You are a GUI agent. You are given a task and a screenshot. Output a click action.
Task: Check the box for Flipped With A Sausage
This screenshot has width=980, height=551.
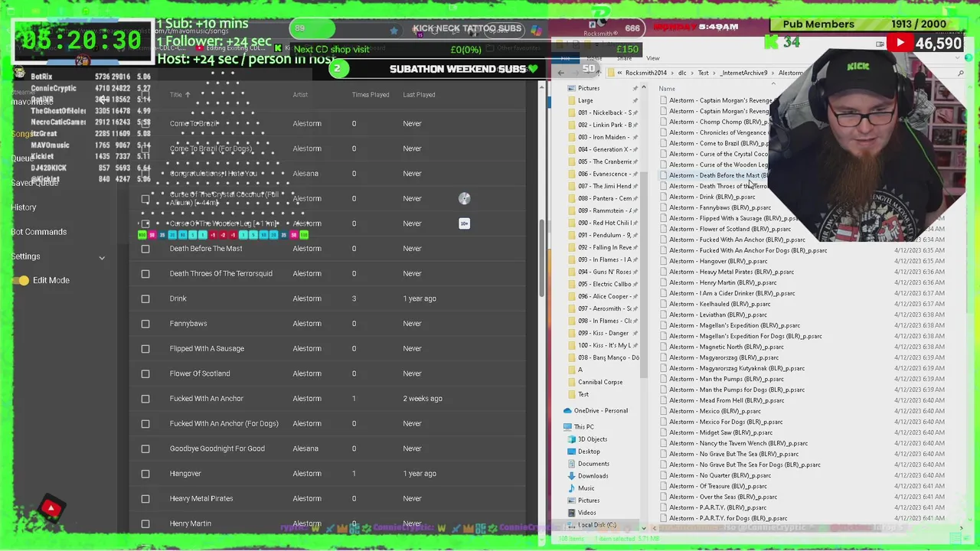tap(145, 349)
